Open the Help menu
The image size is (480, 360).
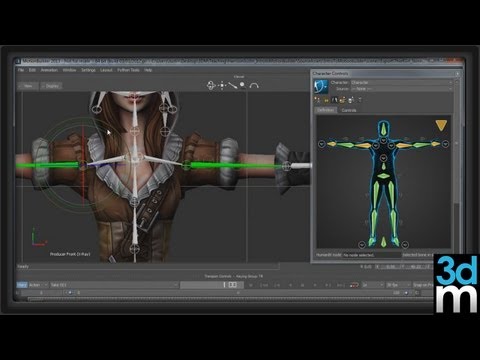148,70
